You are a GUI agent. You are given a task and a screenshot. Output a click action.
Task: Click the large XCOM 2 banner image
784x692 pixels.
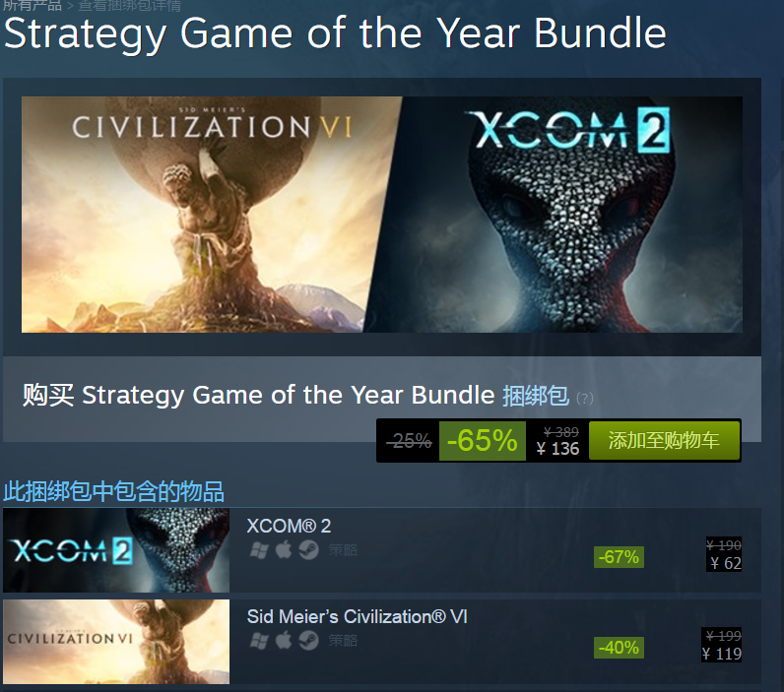point(571,214)
